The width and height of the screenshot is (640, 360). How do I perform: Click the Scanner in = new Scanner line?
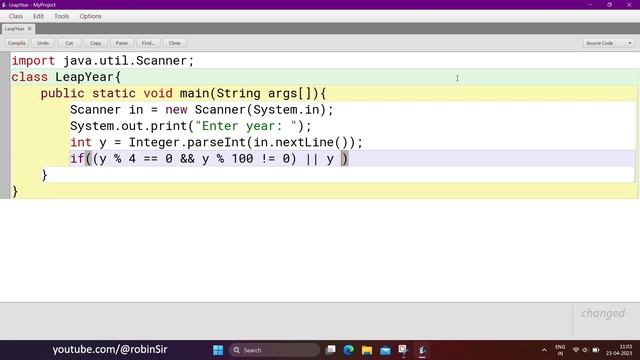pos(202,110)
